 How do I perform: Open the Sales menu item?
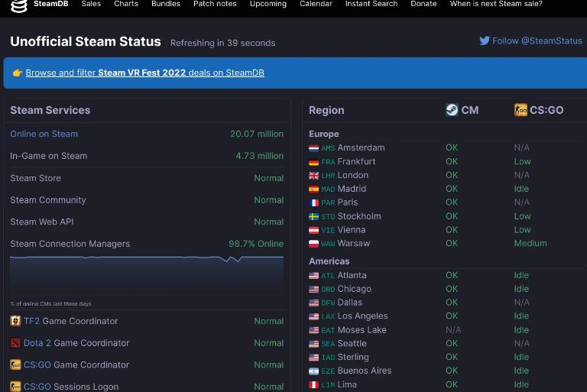[91, 4]
